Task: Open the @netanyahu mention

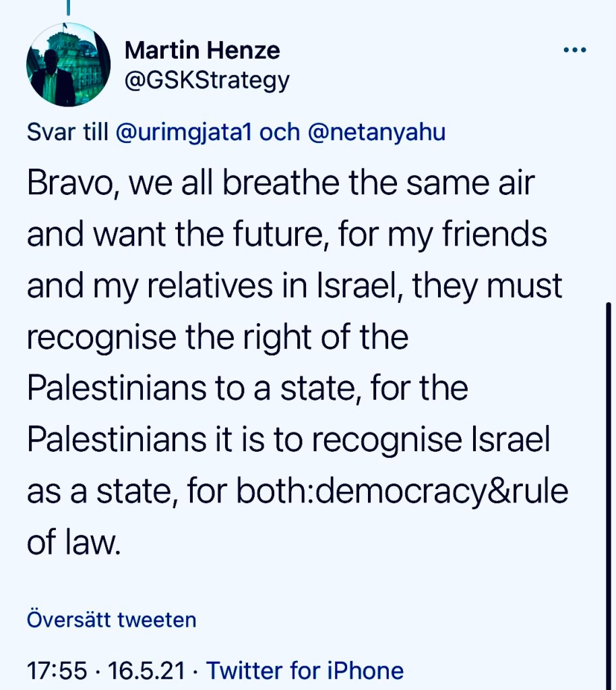Action: coord(376,132)
